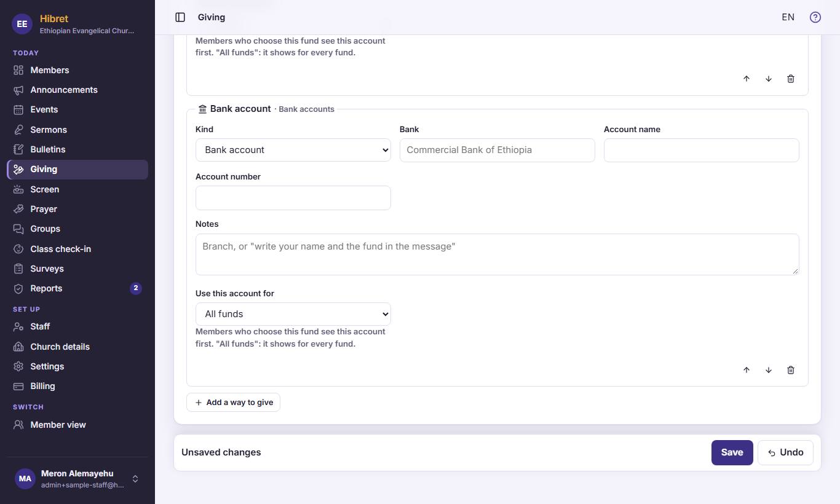Save the unsaved changes
The image size is (840, 504).
coord(732,453)
